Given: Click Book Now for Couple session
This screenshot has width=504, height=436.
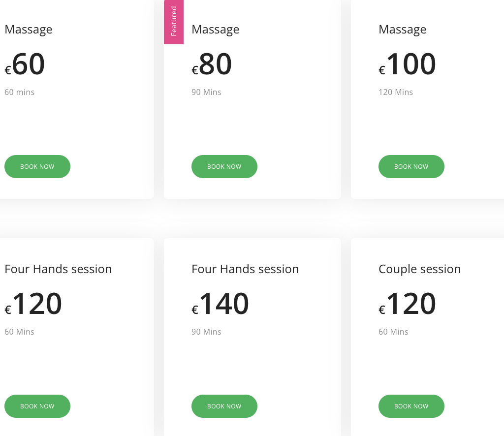Looking at the screenshot, I should [x=411, y=406].
